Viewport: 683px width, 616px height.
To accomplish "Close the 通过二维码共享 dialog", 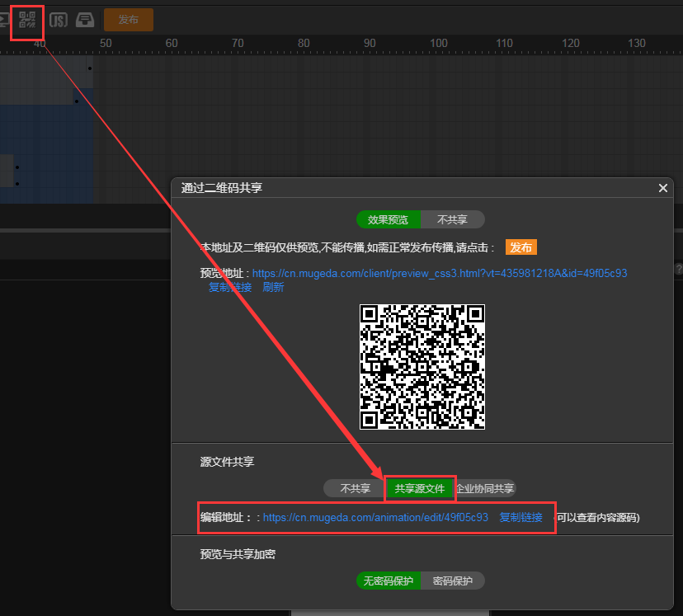I will (x=663, y=188).
